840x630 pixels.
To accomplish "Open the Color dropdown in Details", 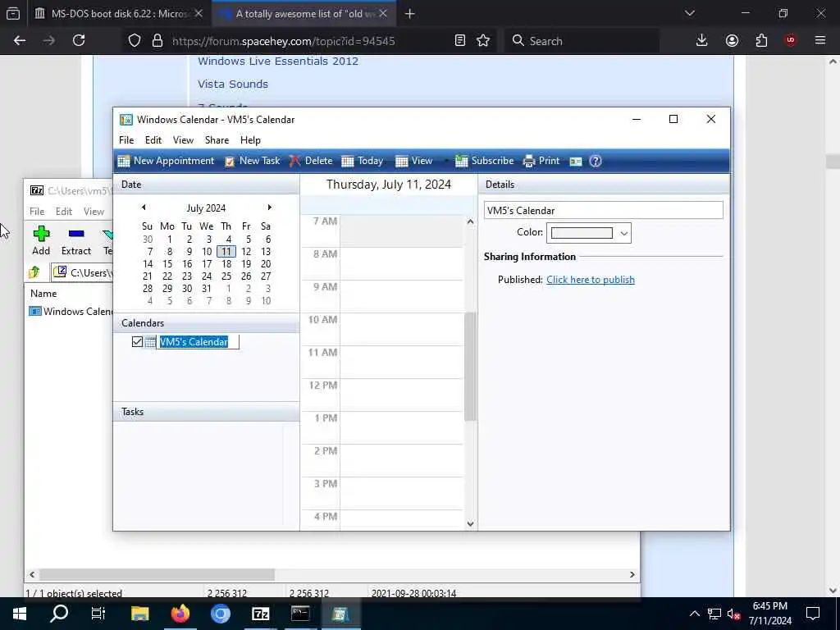I will [623, 233].
